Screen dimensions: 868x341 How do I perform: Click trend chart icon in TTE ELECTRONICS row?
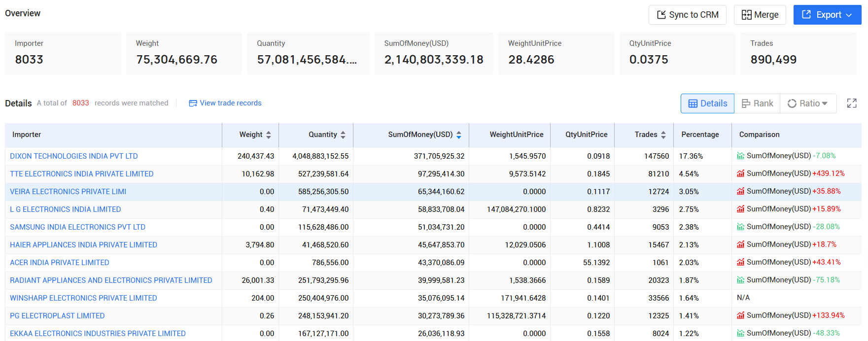tap(740, 173)
